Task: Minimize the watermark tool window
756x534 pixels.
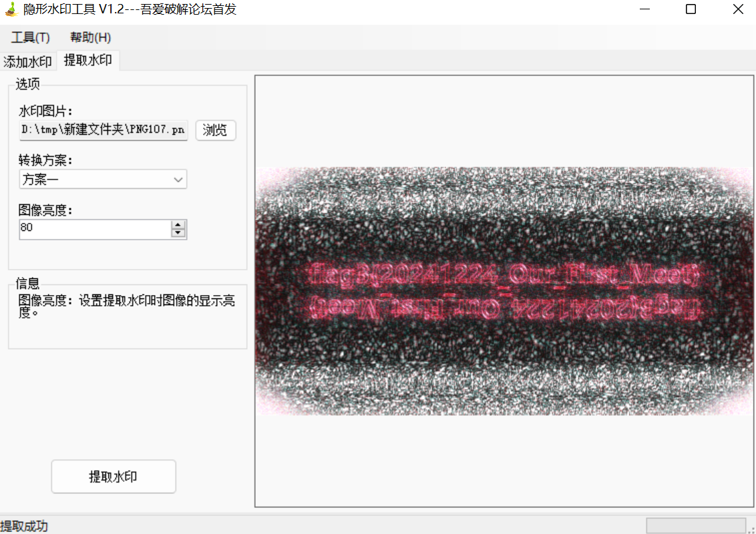Action: coord(644,9)
